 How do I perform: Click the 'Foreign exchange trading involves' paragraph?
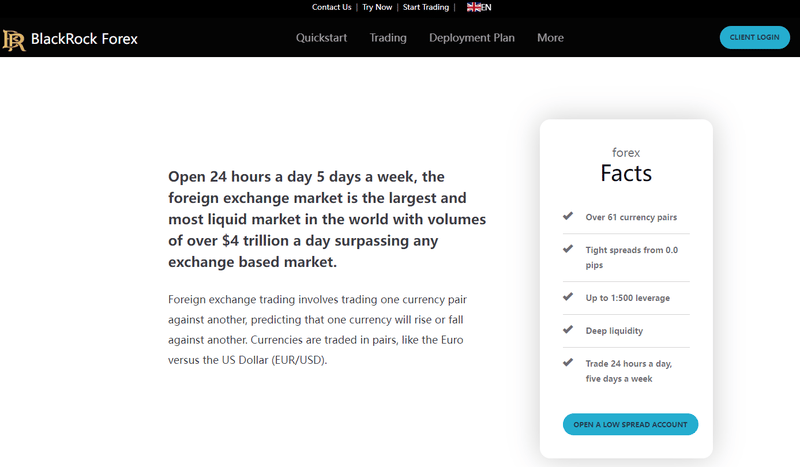[x=317, y=330]
